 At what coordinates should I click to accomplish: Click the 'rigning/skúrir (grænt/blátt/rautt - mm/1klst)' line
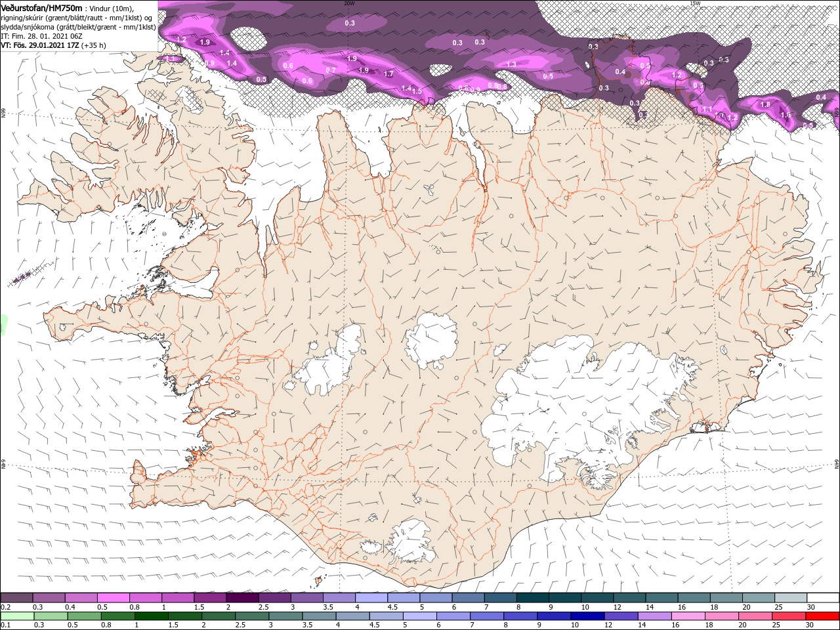[76, 18]
